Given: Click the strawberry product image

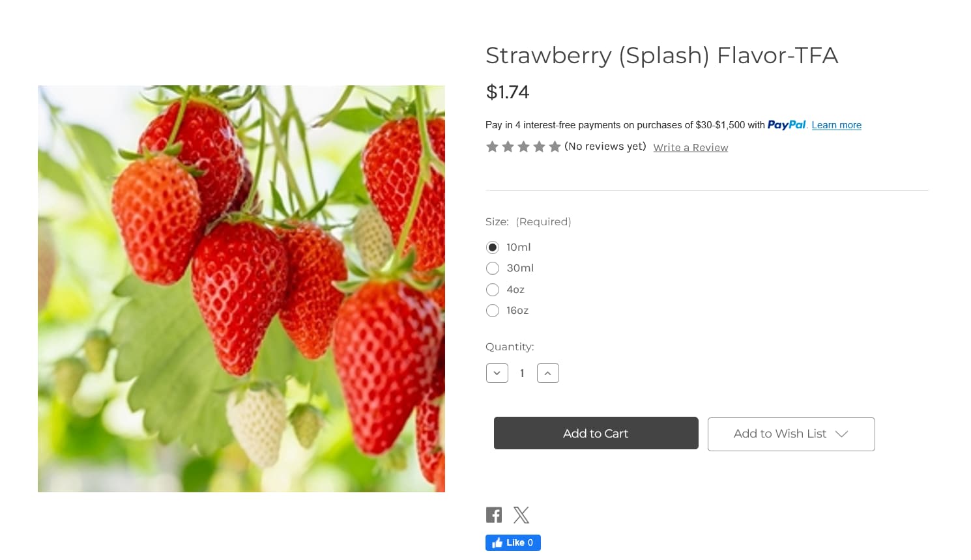Looking at the screenshot, I should coord(241,288).
